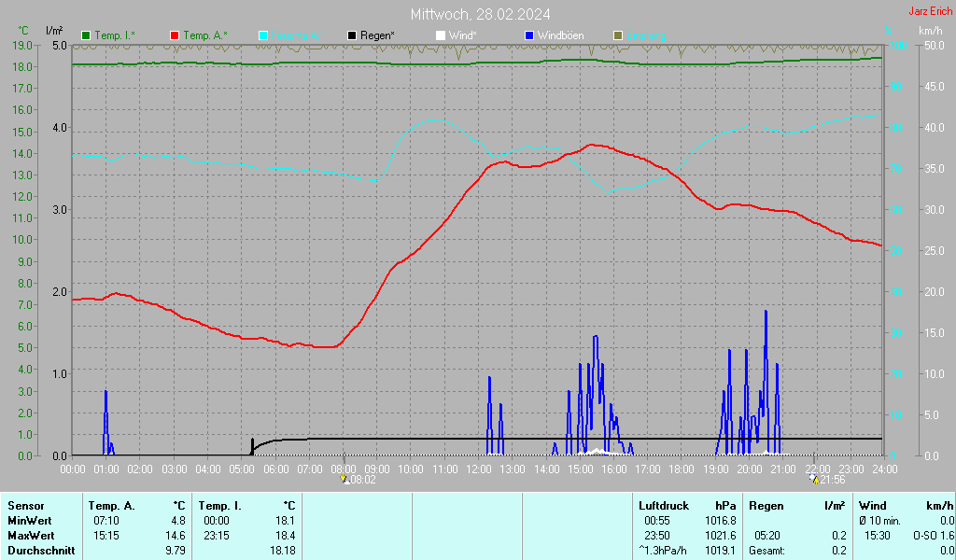The image size is (956, 560).
Task: Click the green Temp. I. legend swatch
Action: (86, 36)
